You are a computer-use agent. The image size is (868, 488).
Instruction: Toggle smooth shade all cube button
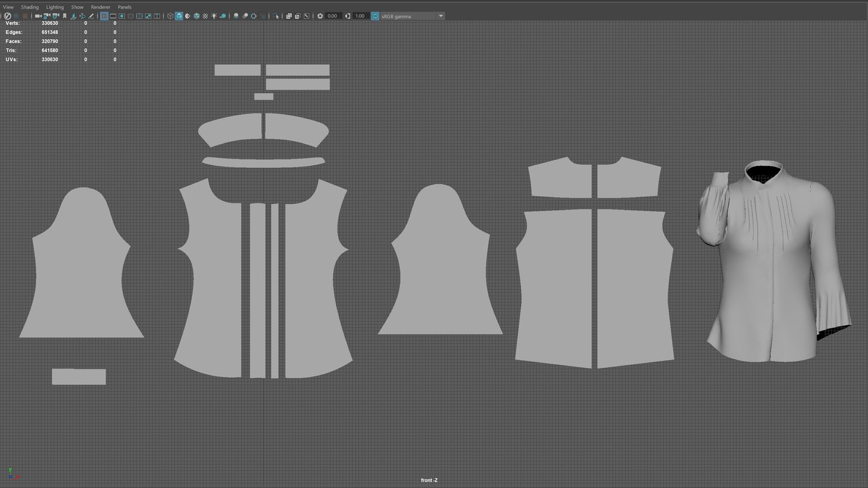tap(179, 16)
